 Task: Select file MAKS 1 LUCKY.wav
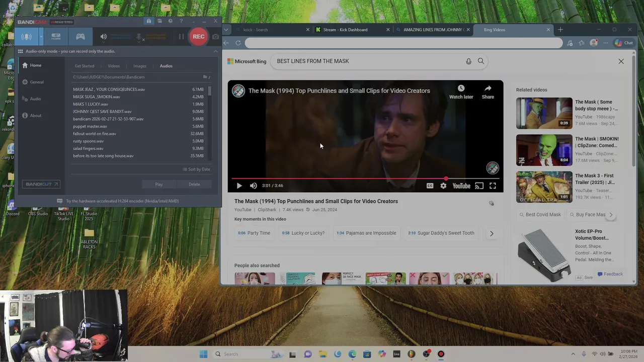click(91, 104)
